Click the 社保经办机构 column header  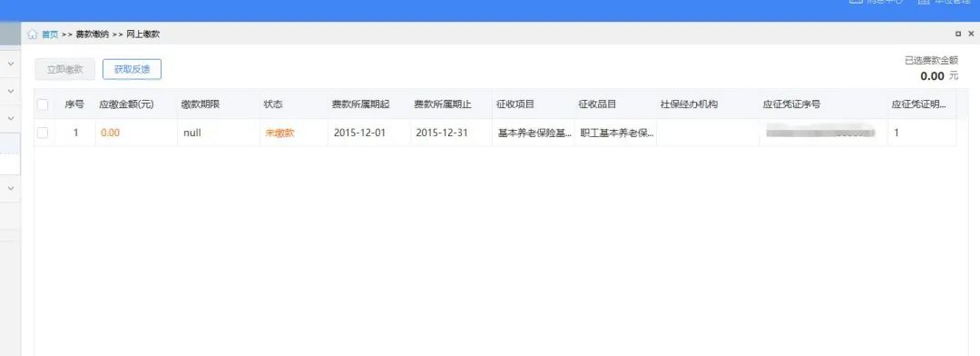(689, 104)
